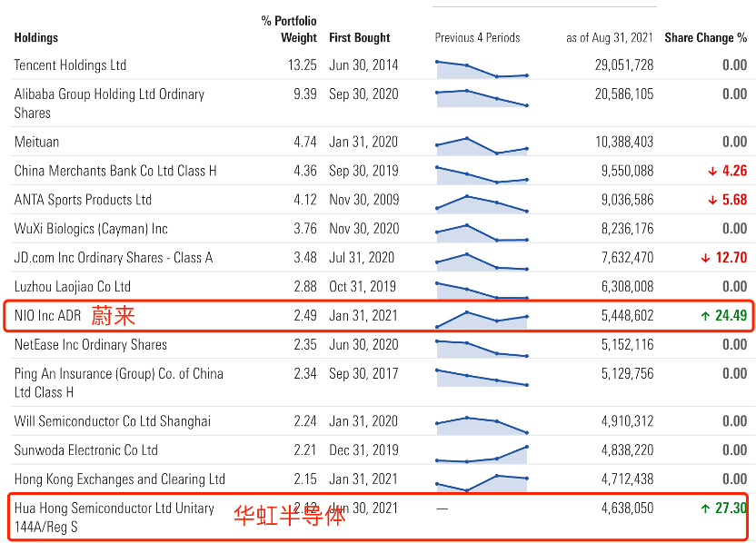Select WuXi Biologics portfolio weight 3.76

[x=305, y=229]
